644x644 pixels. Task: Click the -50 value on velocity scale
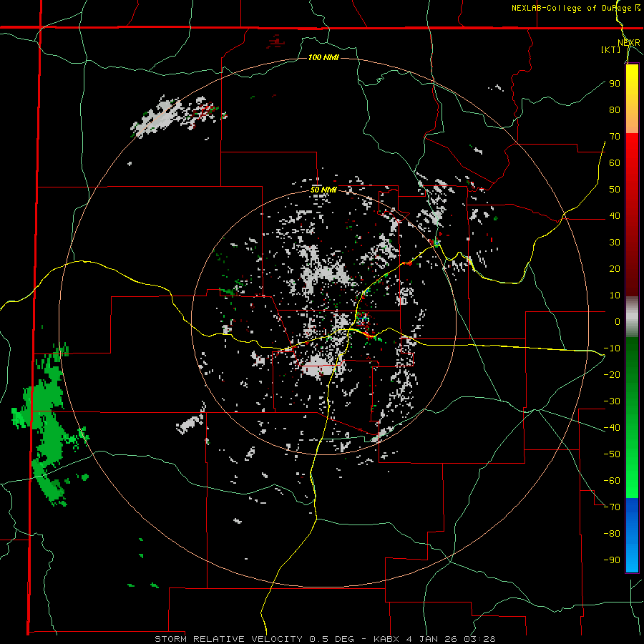click(612, 454)
